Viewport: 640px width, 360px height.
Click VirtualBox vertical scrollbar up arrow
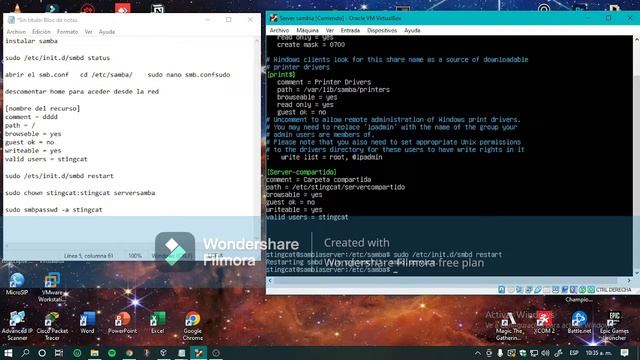(x=636, y=40)
